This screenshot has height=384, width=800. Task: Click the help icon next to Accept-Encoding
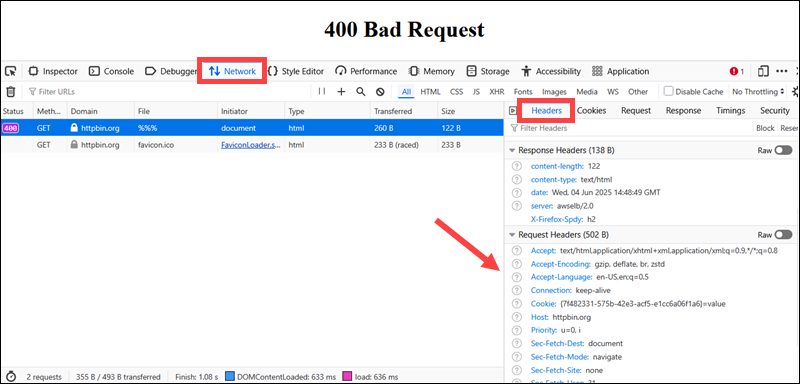click(517, 264)
